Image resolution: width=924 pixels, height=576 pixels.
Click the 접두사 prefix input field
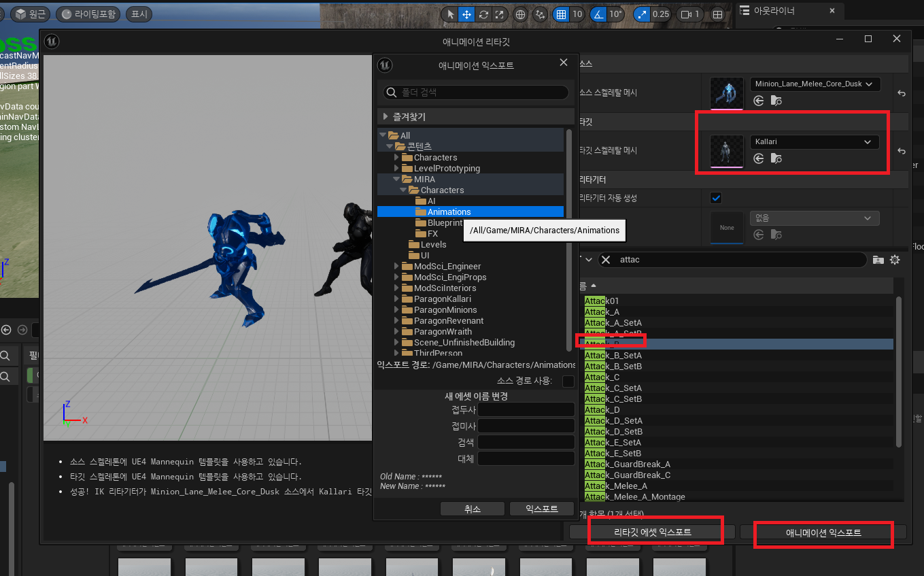526,409
